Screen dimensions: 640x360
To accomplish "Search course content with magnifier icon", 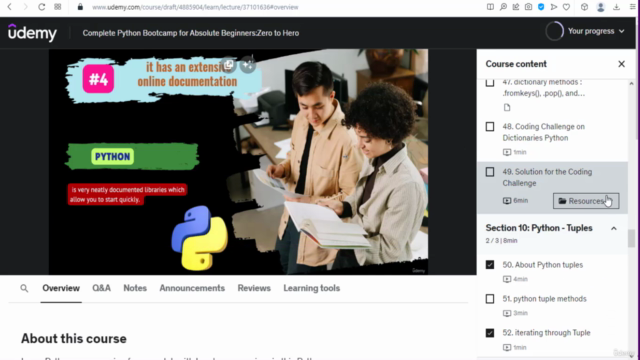I will 24,289.
